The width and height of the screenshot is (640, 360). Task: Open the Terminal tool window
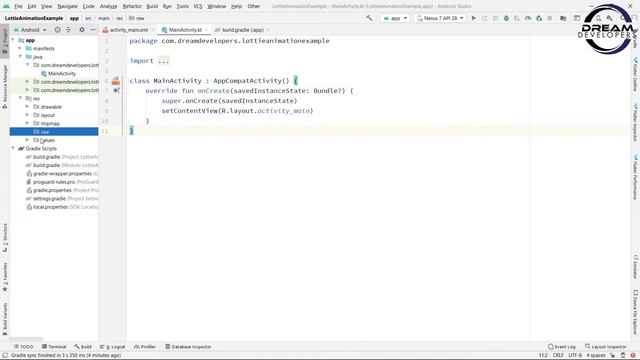coord(54,347)
